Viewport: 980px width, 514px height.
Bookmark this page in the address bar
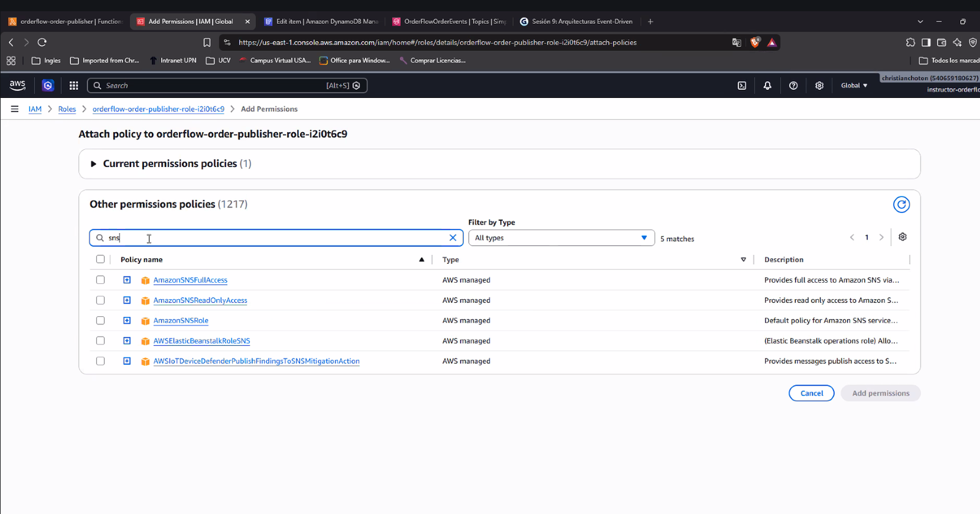tap(207, 42)
